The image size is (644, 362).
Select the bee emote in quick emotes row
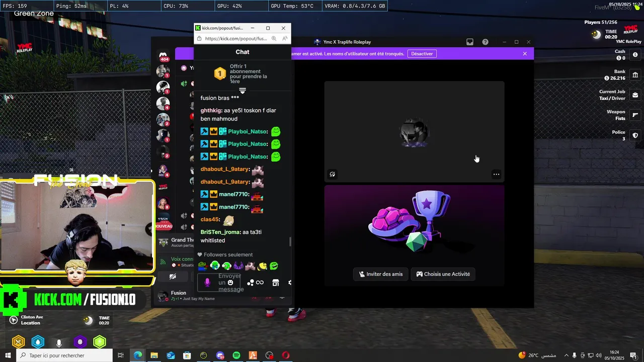click(x=262, y=266)
